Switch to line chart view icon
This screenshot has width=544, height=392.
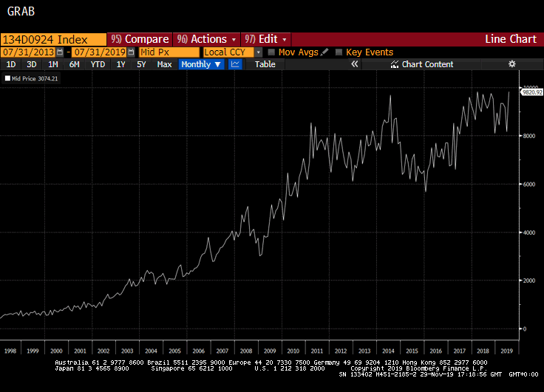pyautogui.click(x=235, y=64)
